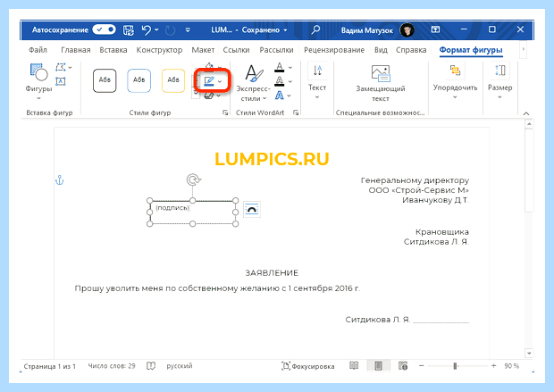Click the ЗАЯВЛЕНИЕ heading text
The image size is (554, 392).
272,273
